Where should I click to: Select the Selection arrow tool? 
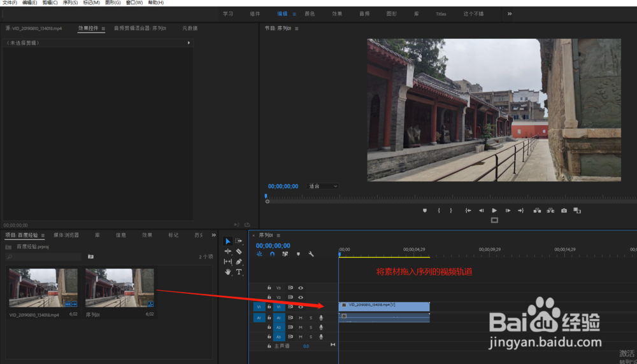point(228,241)
